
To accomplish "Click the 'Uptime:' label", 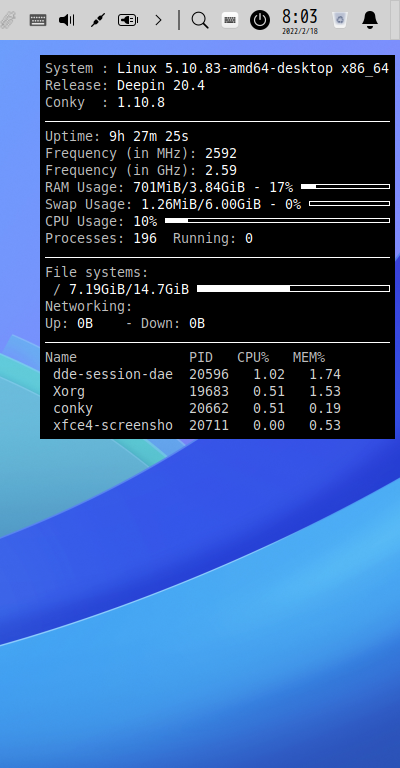I will (72, 136).
